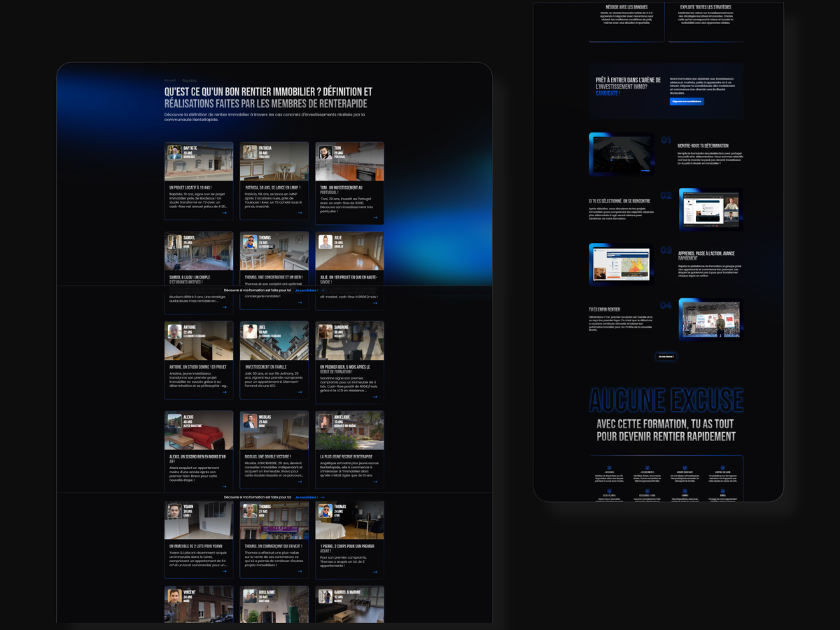Click arrow icon on Patricia's LMNP card
840x630 pixels.
coord(300,213)
